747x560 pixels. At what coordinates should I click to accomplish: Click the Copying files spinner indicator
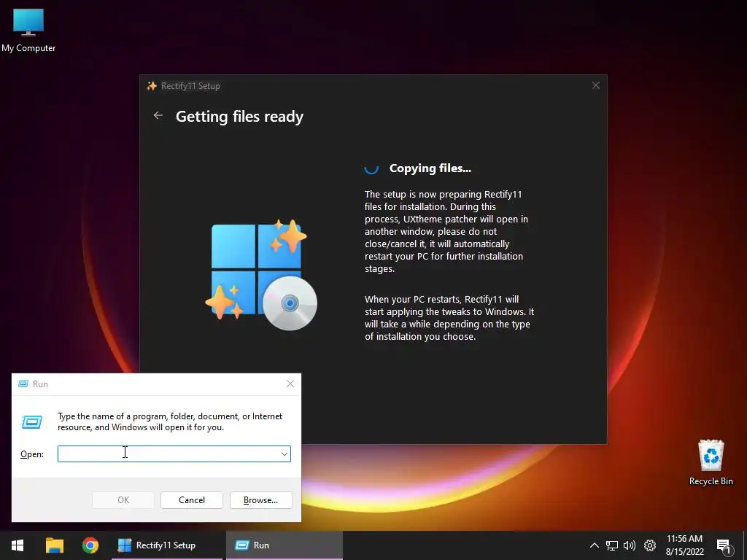click(x=371, y=168)
